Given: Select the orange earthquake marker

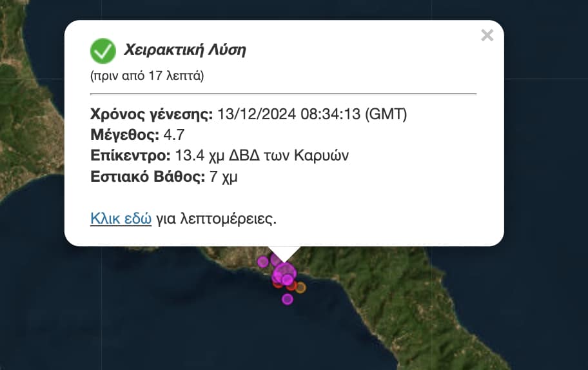Looking at the screenshot, I should 301,287.
